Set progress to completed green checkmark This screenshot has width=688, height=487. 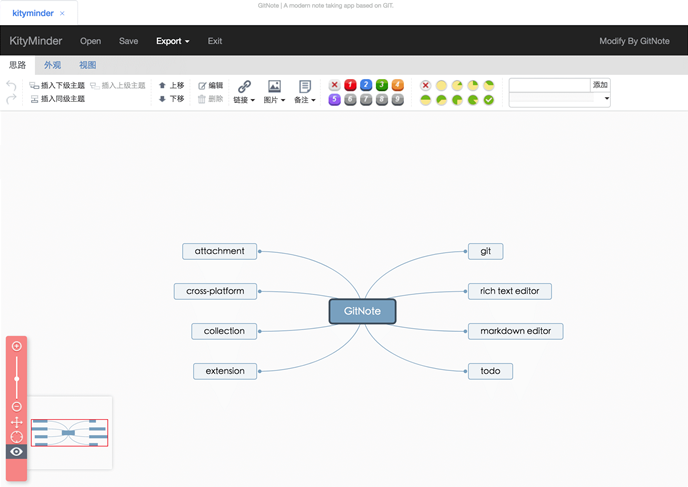[489, 100]
